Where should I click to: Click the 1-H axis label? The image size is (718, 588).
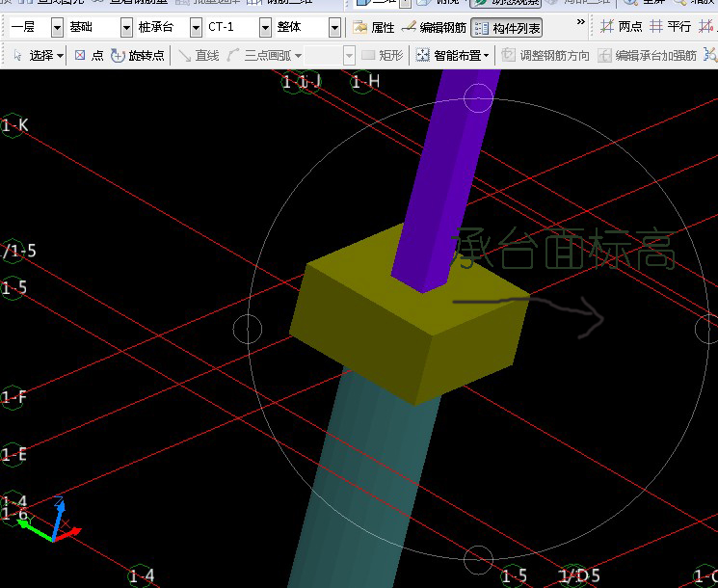[x=366, y=82]
